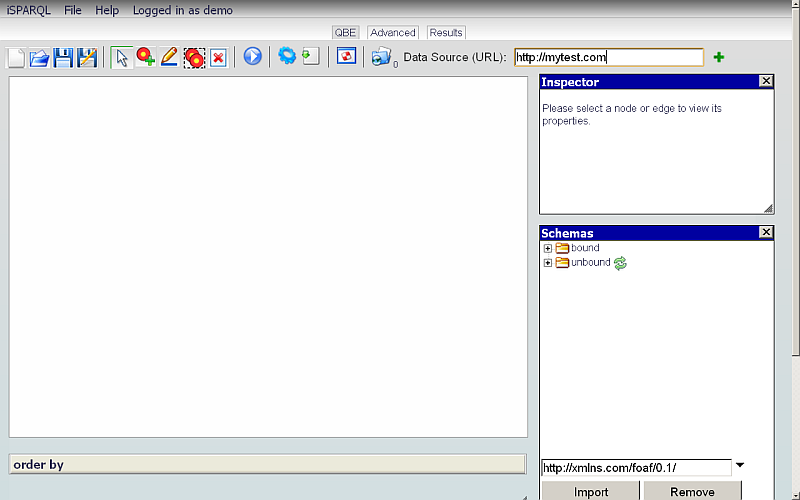Save the query with floppy disk icon
Image resolution: width=800 pixels, height=500 pixels.
pyautogui.click(x=63, y=57)
